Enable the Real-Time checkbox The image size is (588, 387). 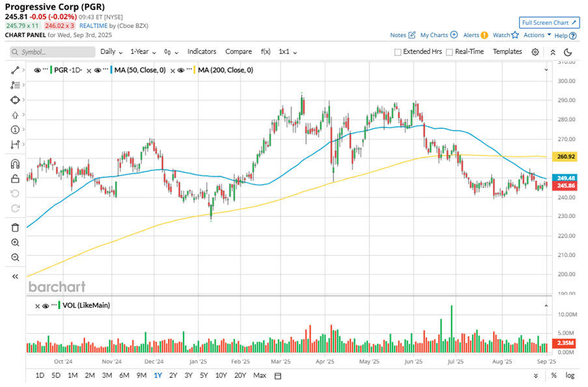[x=449, y=52]
